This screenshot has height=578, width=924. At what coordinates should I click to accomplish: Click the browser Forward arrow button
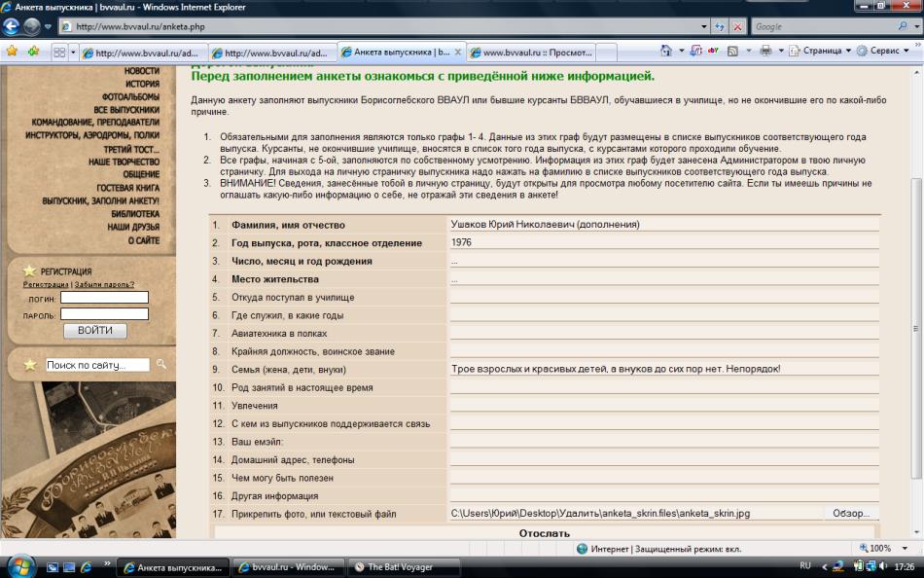(x=32, y=26)
